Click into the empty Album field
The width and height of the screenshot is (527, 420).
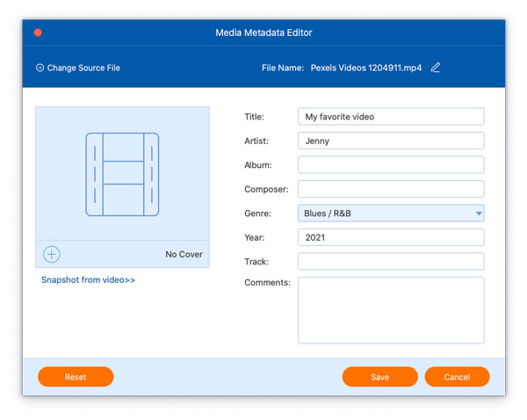[x=391, y=165]
